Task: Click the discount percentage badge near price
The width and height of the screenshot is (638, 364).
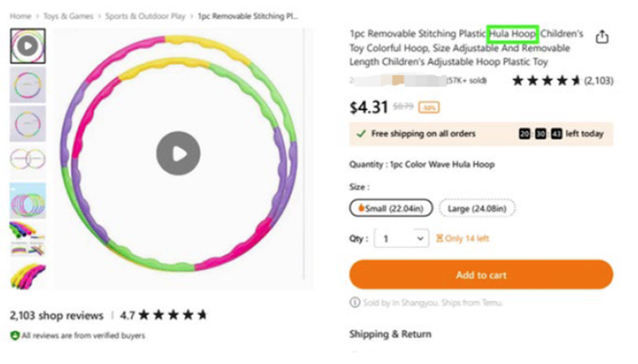Action: pos(430,107)
